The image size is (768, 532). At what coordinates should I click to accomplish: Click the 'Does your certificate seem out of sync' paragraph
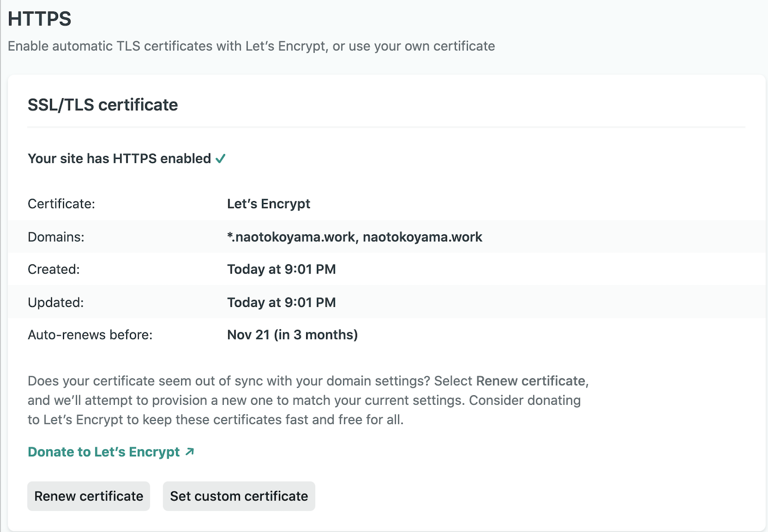tap(308, 400)
